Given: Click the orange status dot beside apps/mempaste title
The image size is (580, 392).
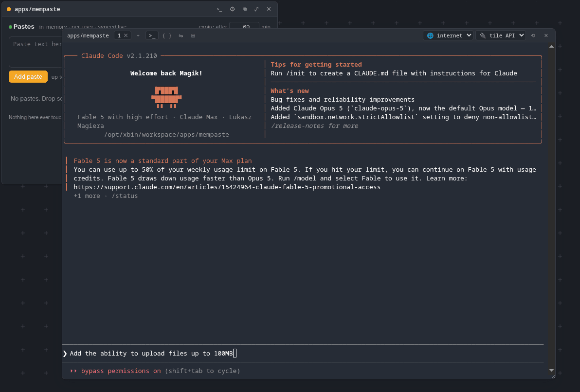Looking at the screenshot, I should click(8, 9).
